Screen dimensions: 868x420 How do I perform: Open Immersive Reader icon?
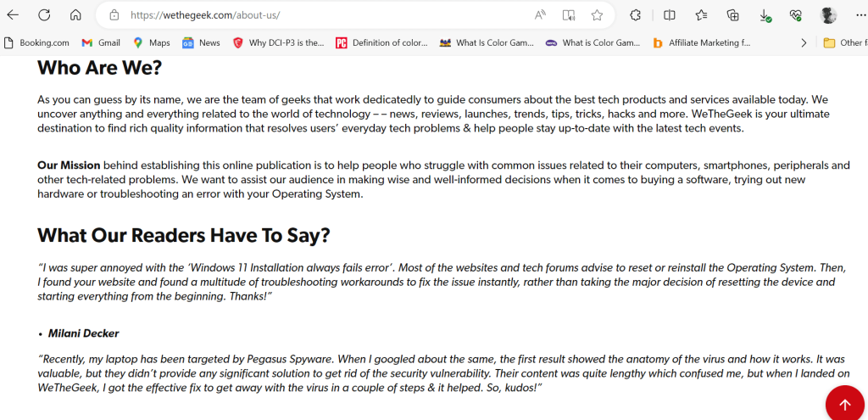[569, 15]
